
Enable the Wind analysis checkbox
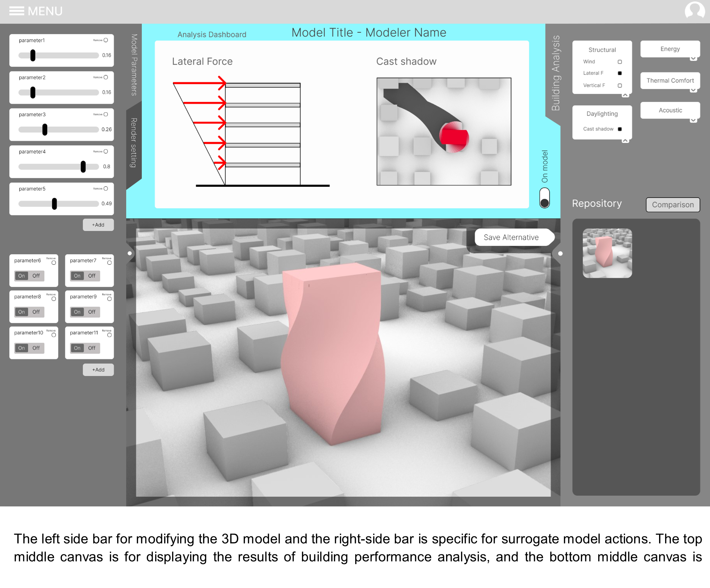pyautogui.click(x=620, y=62)
